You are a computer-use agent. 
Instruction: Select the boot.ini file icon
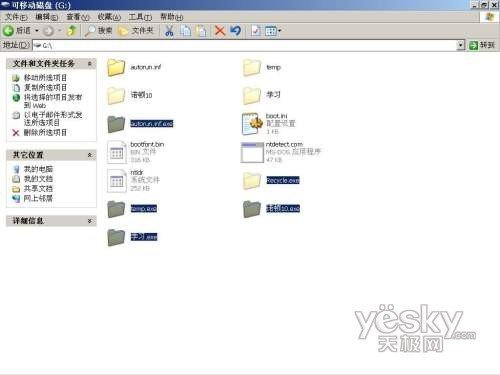pyautogui.click(x=252, y=124)
